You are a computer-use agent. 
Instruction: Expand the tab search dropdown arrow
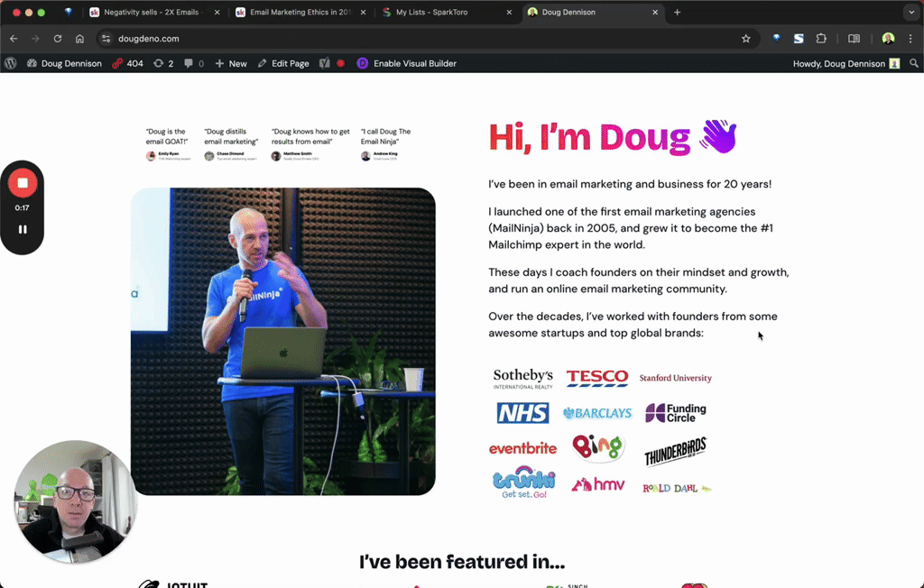tap(911, 12)
